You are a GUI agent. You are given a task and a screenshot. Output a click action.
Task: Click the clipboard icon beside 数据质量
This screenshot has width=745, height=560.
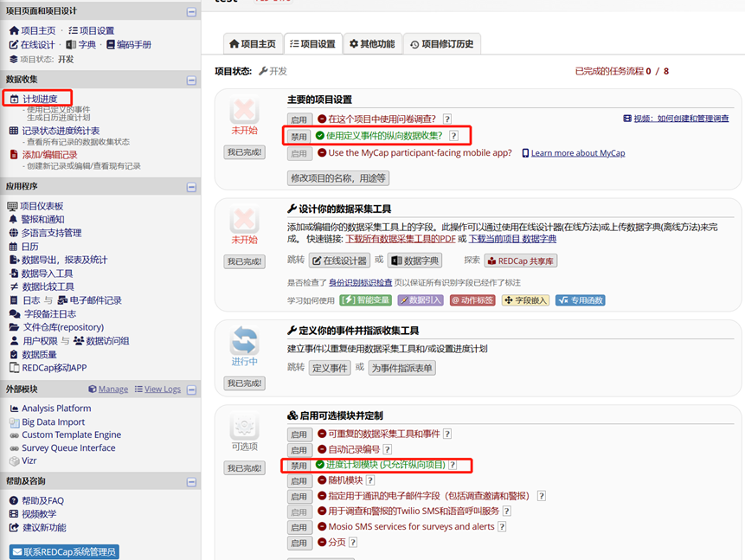point(14,355)
